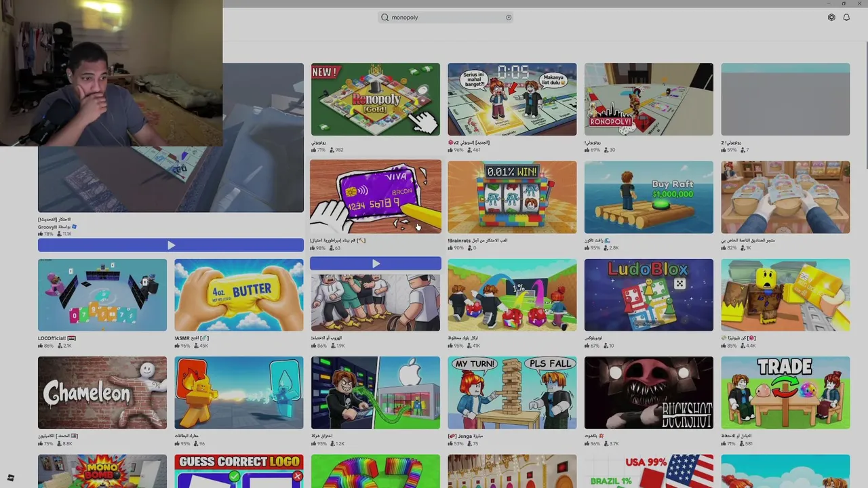868x488 pixels.
Task: Open the Ronopoly Gold game thumbnail
Action: pos(376,100)
